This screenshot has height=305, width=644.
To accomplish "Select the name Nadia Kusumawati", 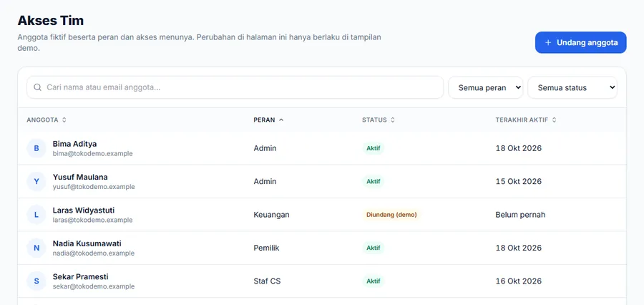I will pos(87,243).
